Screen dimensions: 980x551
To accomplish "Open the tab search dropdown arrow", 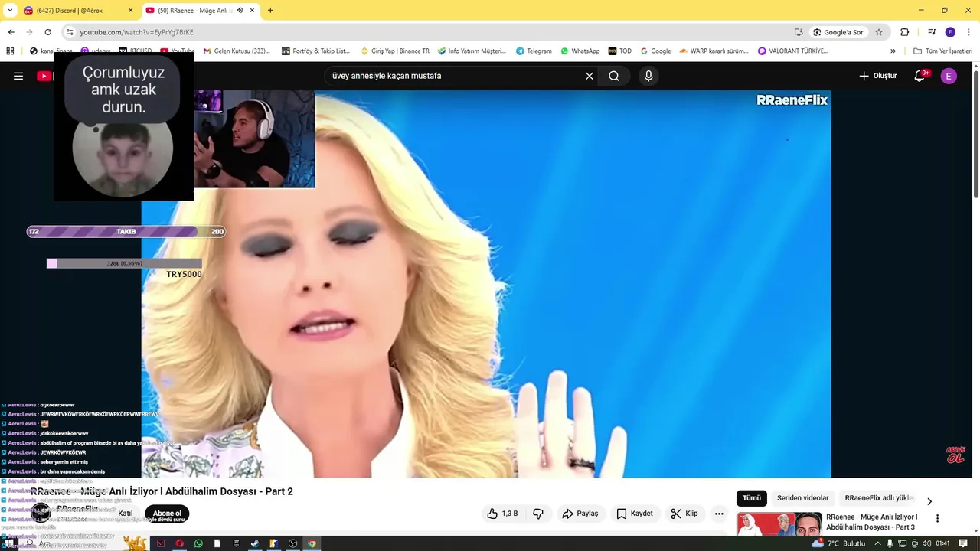I will [10, 11].
